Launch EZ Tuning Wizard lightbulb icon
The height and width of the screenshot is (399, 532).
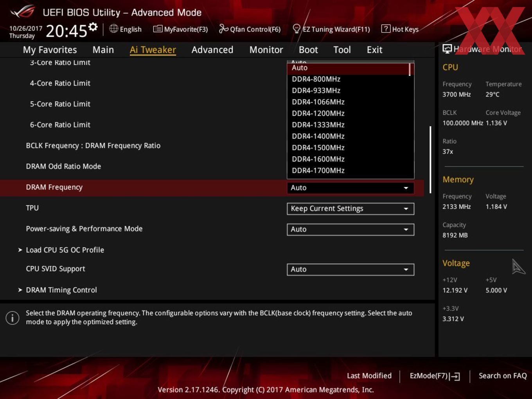coord(297,29)
